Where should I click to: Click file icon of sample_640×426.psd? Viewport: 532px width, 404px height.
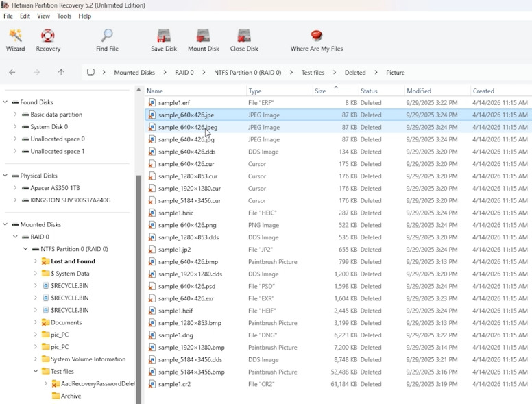[x=152, y=286]
